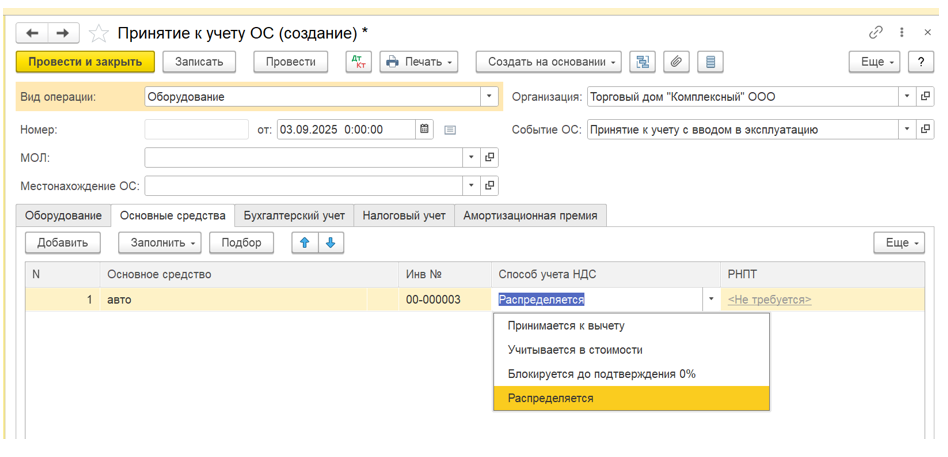Expand the Событие ОС dropdown arrow
The image size is (948, 457).
pos(906,129)
